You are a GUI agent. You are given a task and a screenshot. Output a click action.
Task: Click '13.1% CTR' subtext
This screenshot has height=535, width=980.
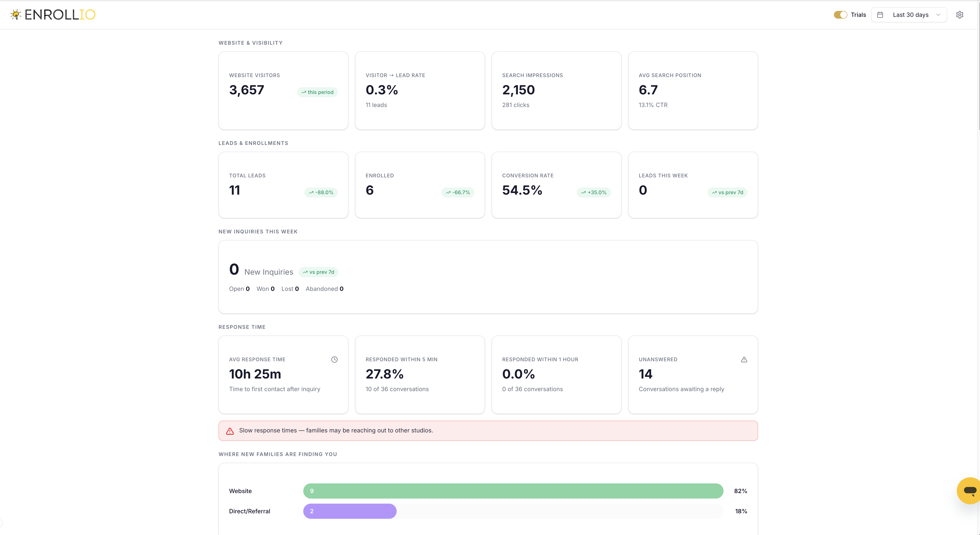pyautogui.click(x=653, y=105)
